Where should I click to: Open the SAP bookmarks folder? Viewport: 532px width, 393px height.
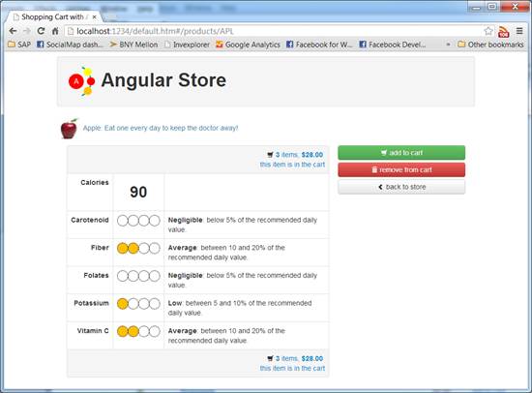click(x=19, y=45)
